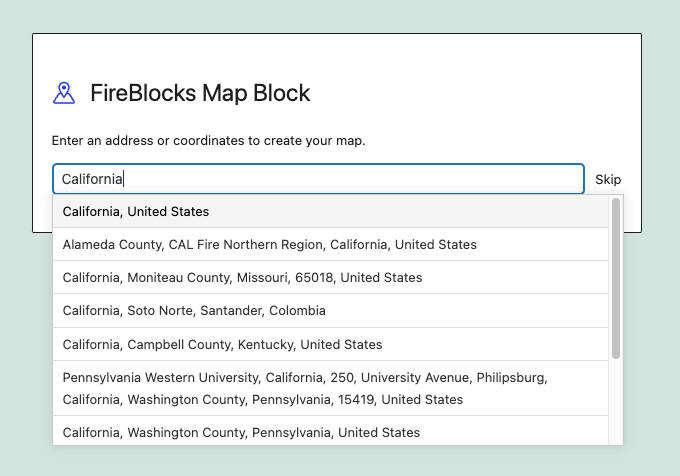Place cursor before the word California
The width and height of the screenshot is (680, 476).
pyautogui.click(x=62, y=179)
